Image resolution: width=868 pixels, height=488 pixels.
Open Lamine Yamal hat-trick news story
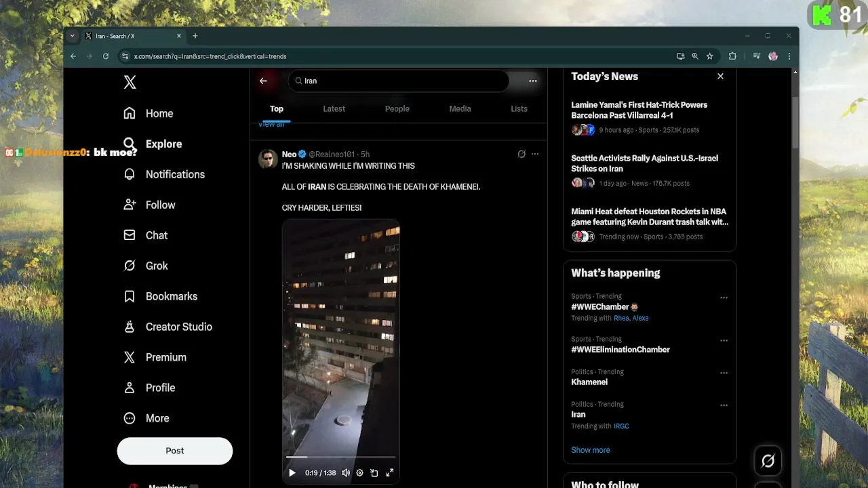[650, 117]
